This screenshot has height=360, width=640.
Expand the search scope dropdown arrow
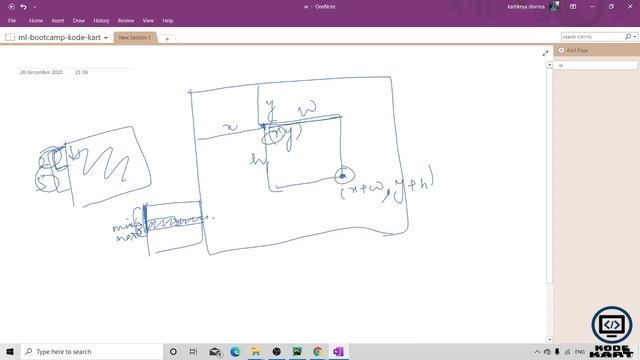point(635,37)
